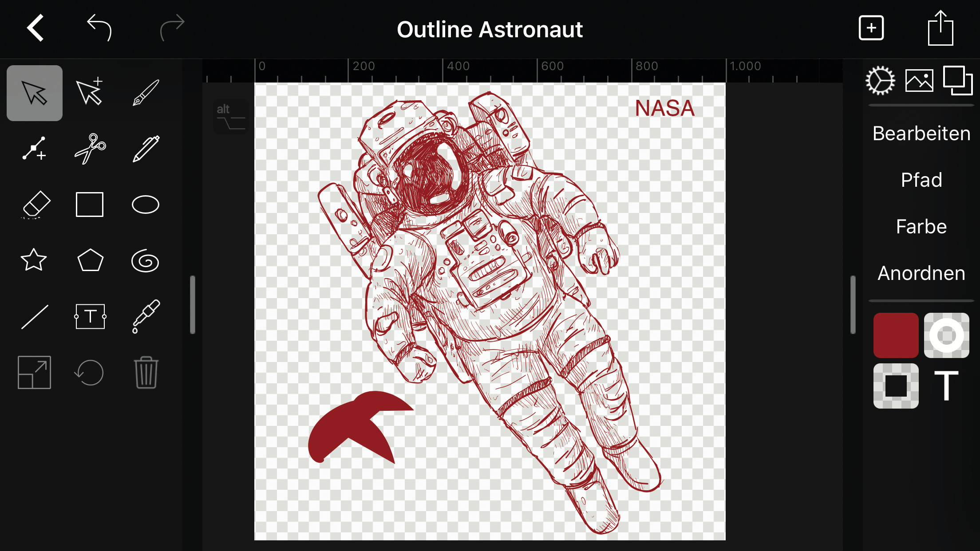
Task: Select the Spiral shape tool
Action: (145, 261)
